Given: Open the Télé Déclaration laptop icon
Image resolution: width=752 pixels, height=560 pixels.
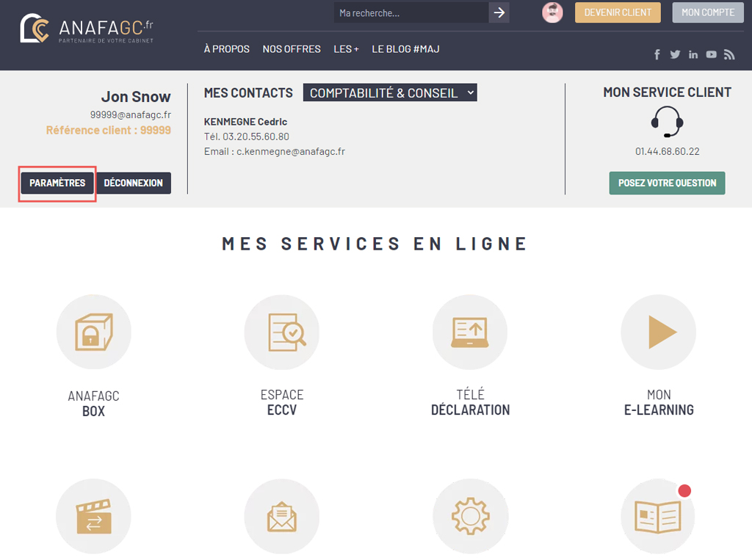Looking at the screenshot, I should [x=470, y=332].
